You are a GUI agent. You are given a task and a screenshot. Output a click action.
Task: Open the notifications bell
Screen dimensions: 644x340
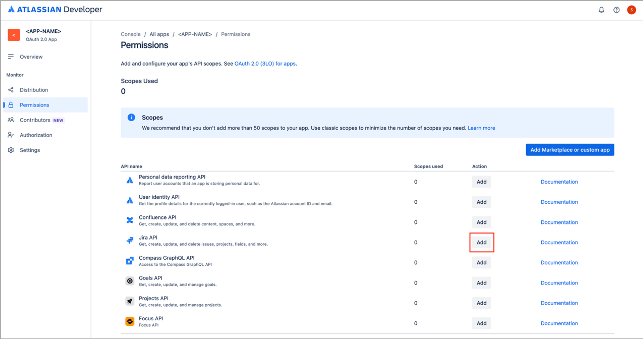(601, 10)
